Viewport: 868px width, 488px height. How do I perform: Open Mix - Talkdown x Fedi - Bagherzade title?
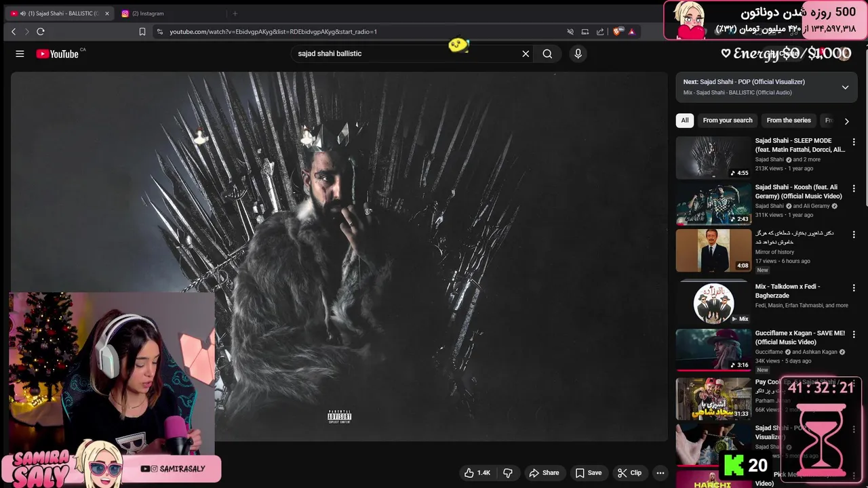(x=788, y=291)
